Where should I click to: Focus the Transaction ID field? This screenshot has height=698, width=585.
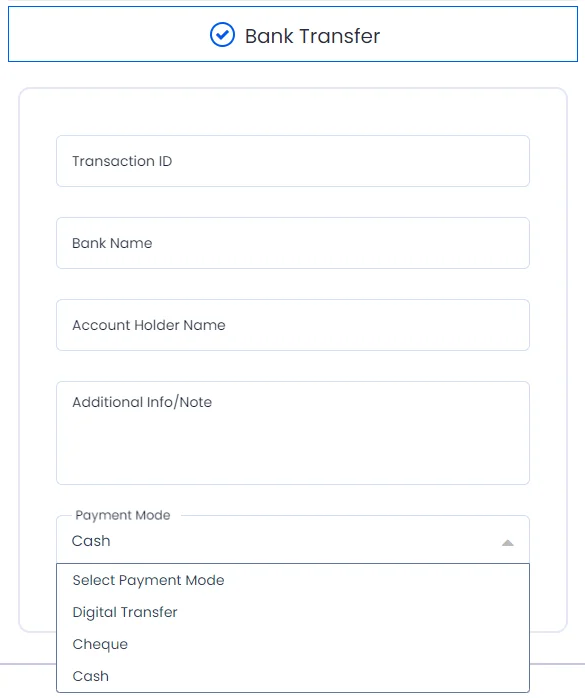293,161
